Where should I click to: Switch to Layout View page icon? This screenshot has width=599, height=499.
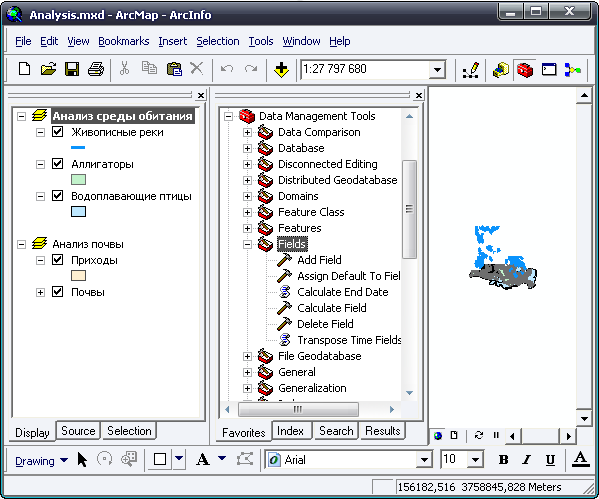[x=454, y=436]
